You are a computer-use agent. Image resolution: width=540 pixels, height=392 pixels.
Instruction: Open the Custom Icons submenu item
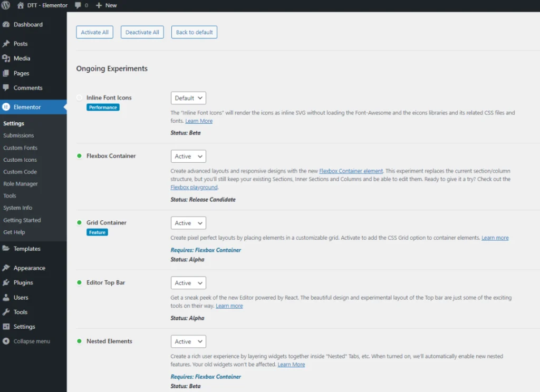[x=20, y=160]
